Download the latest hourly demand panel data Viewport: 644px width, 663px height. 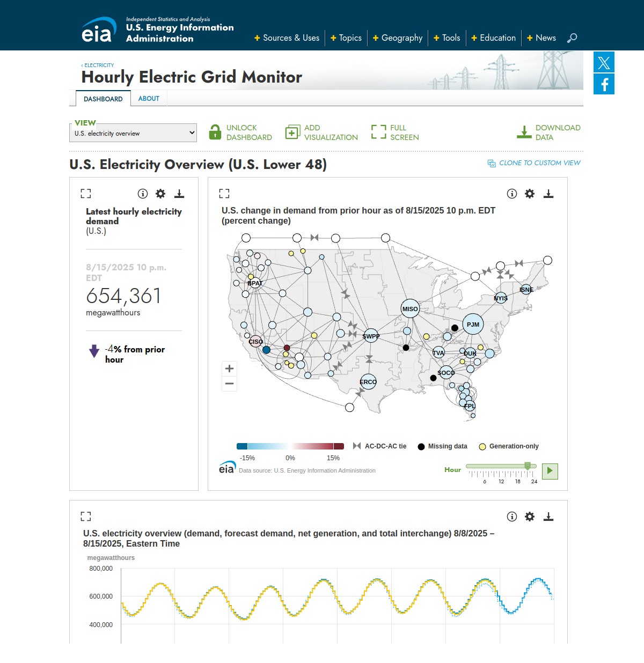click(x=179, y=194)
